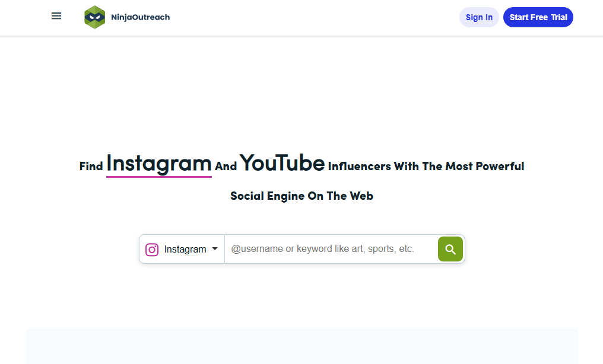603x364 pixels.
Task: Open the Instagram platform selector label
Action: (x=185, y=250)
